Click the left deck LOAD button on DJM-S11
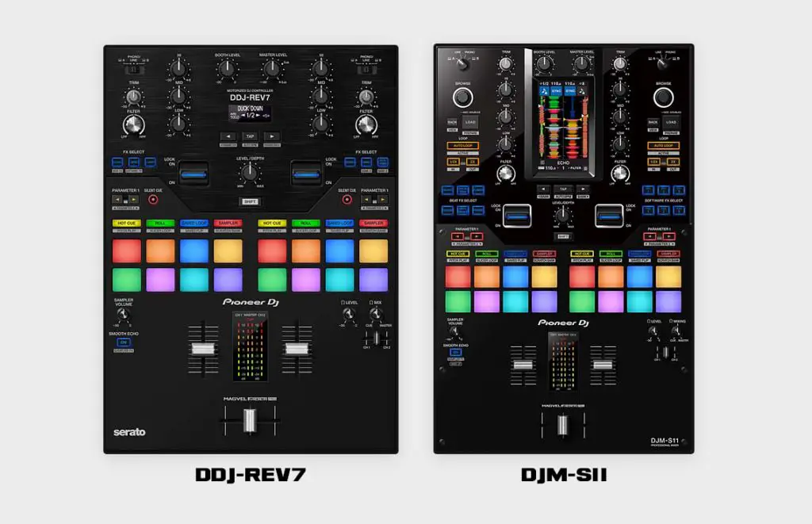This screenshot has width=812, height=524. [470, 123]
